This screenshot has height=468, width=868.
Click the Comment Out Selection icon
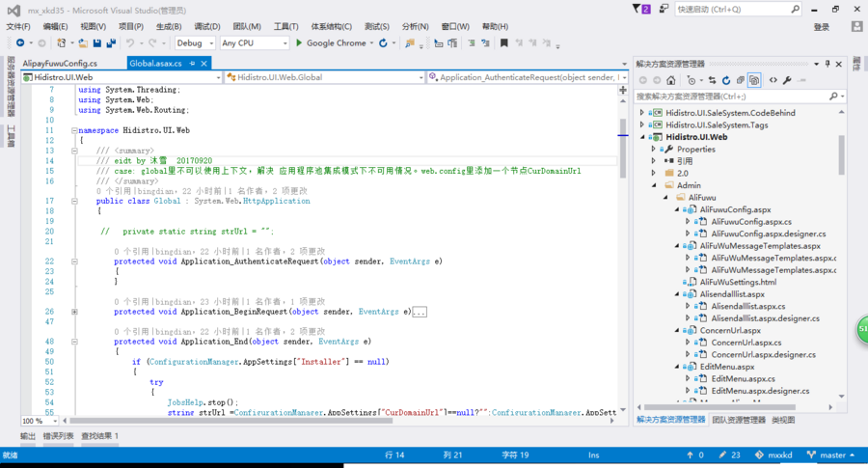point(471,42)
